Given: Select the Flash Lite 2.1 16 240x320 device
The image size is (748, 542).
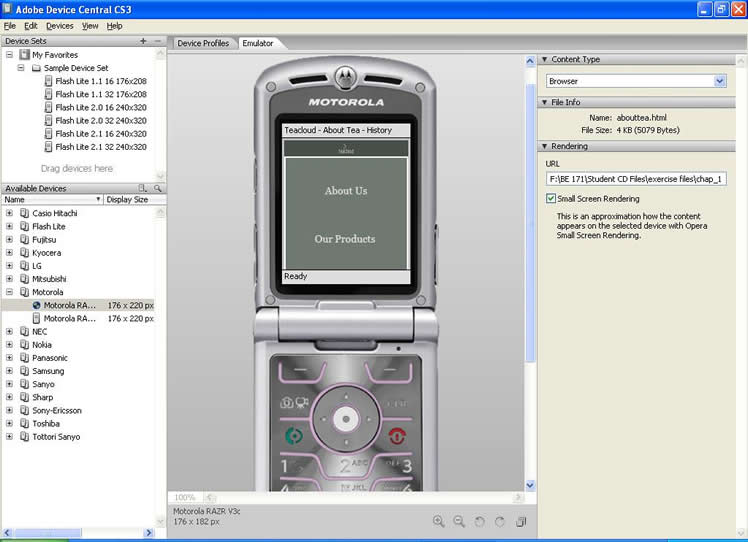Looking at the screenshot, I should point(100,134).
